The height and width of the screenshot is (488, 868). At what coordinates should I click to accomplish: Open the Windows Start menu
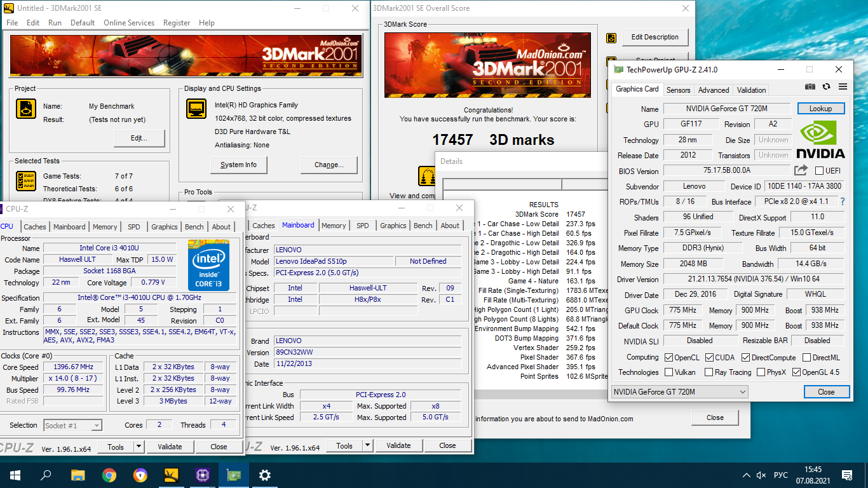coord(15,475)
